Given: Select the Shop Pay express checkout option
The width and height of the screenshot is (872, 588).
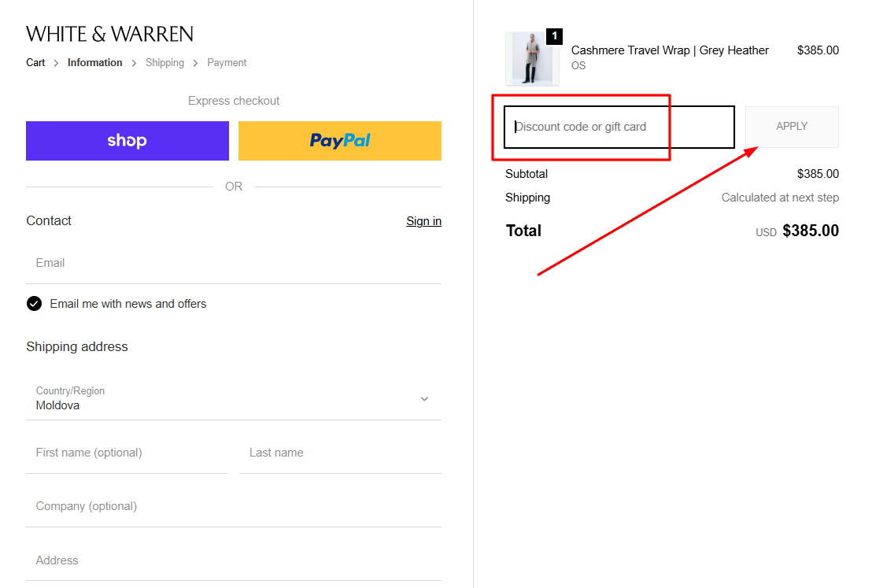Looking at the screenshot, I should pos(127,140).
